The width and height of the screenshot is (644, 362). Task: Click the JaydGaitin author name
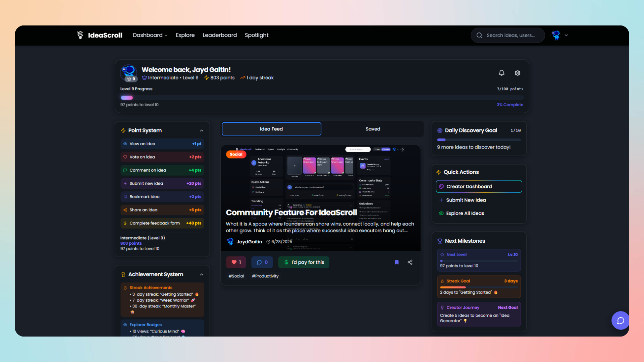point(249,242)
